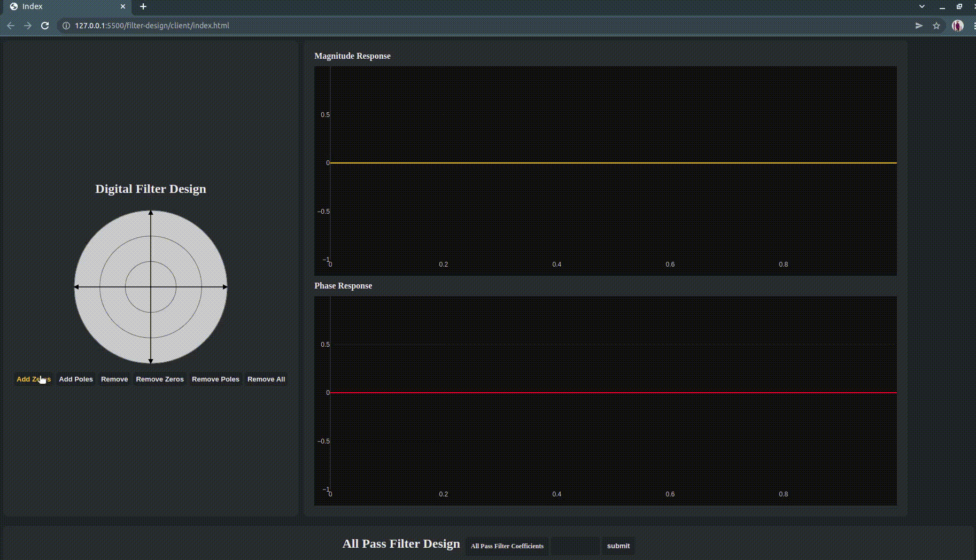Viewport: 976px width, 560px height.
Task: Click the all-pass submit button
Action: (x=618, y=546)
